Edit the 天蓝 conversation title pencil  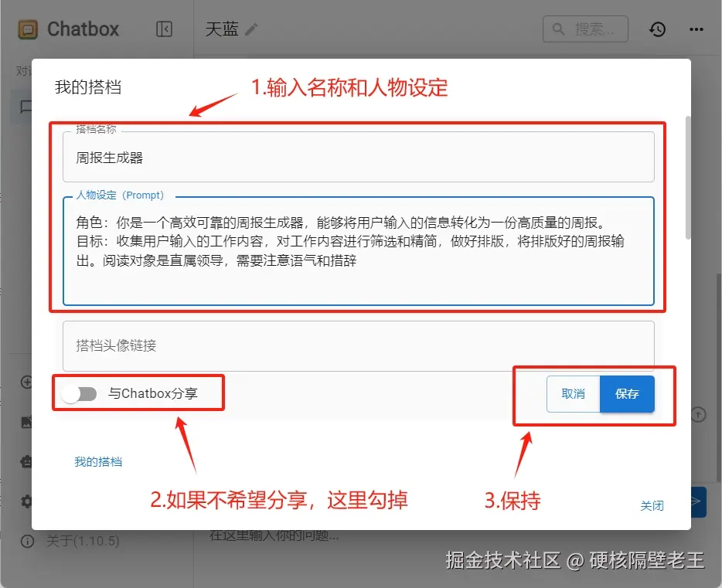pos(251,29)
